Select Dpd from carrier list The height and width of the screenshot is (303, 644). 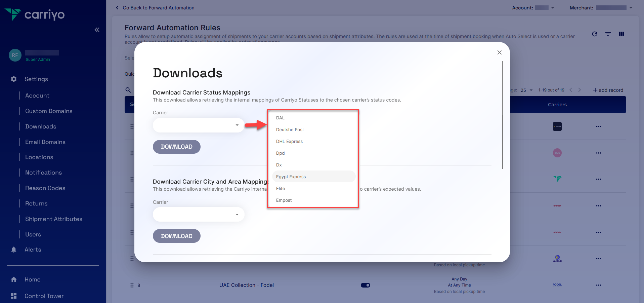coord(313,153)
